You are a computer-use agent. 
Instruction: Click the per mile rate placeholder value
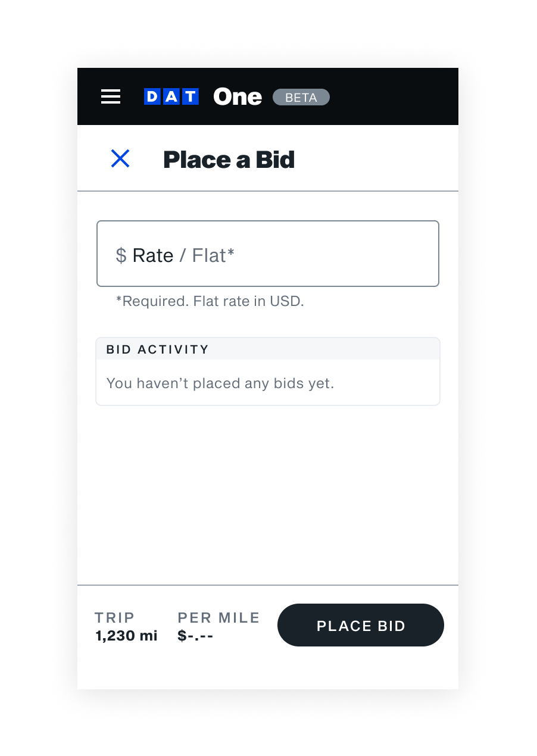point(195,636)
